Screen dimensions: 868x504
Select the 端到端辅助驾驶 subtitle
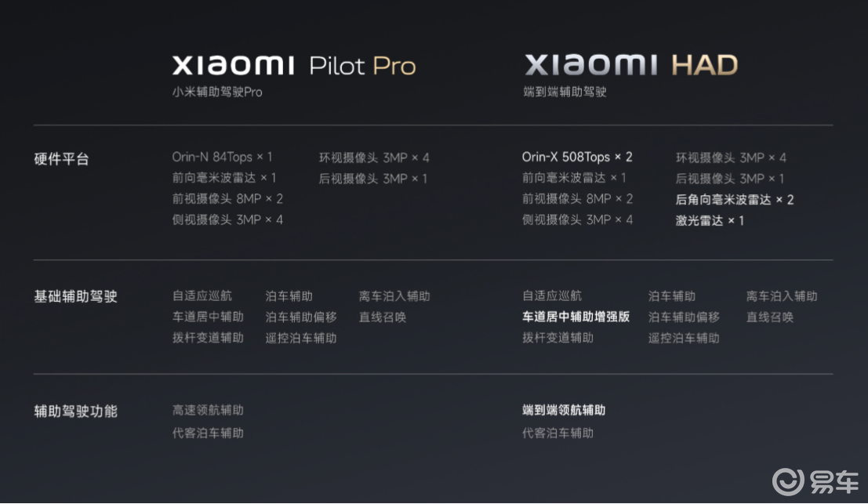[565, 92]
